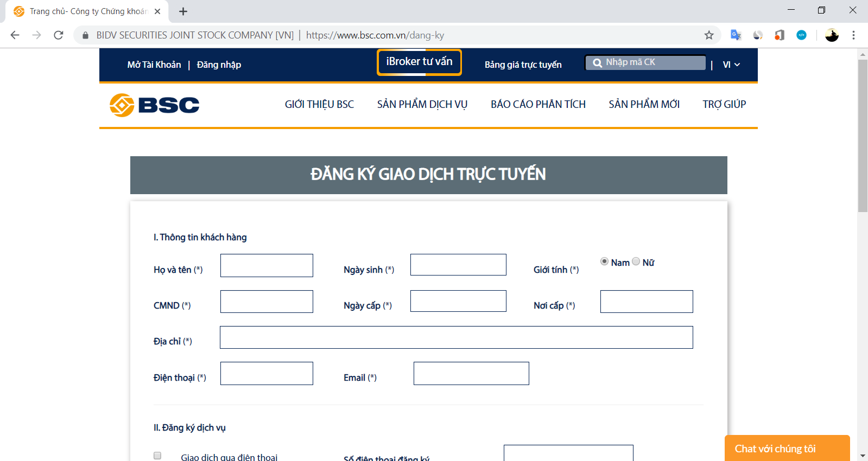Viewport: 868px width, 461px height.
Task: Click the Họ và tên input field
Action: tap(267, 265)
